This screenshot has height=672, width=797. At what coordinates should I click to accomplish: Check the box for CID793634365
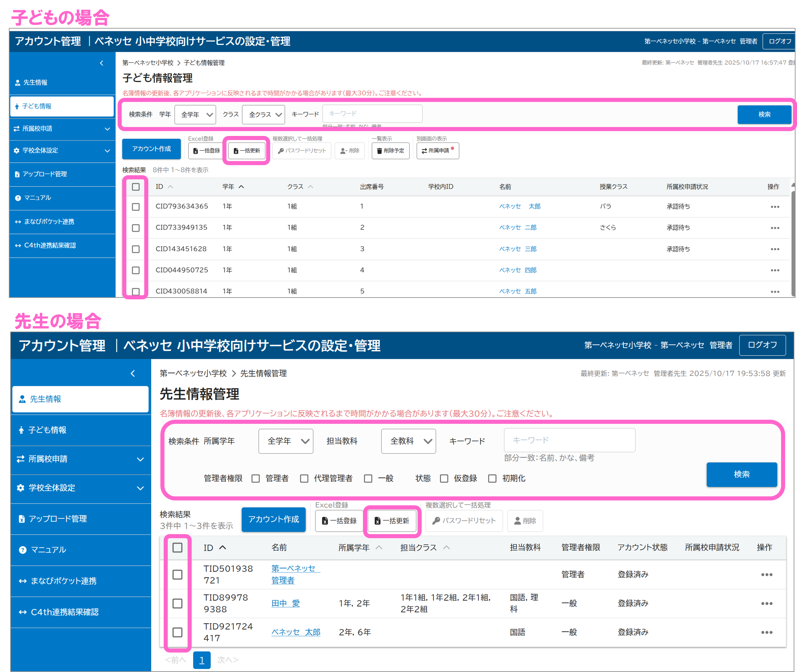[x=135, y=207]
